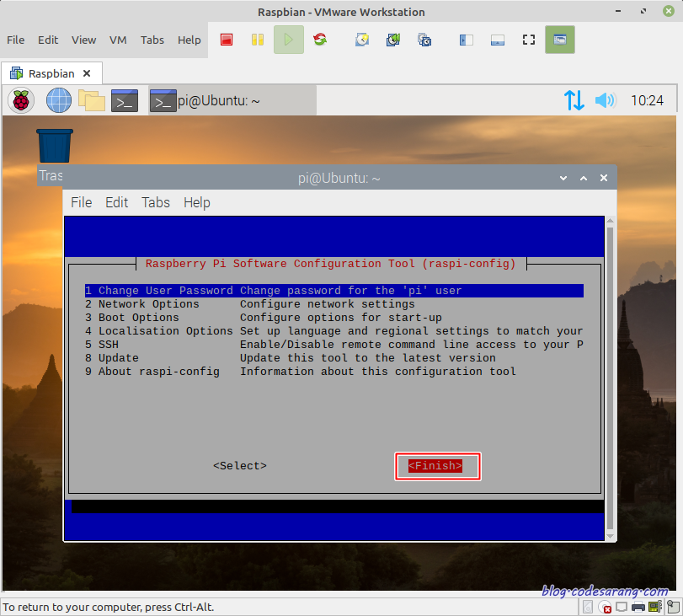Open the snapshot manager icon

coord(424,40)
